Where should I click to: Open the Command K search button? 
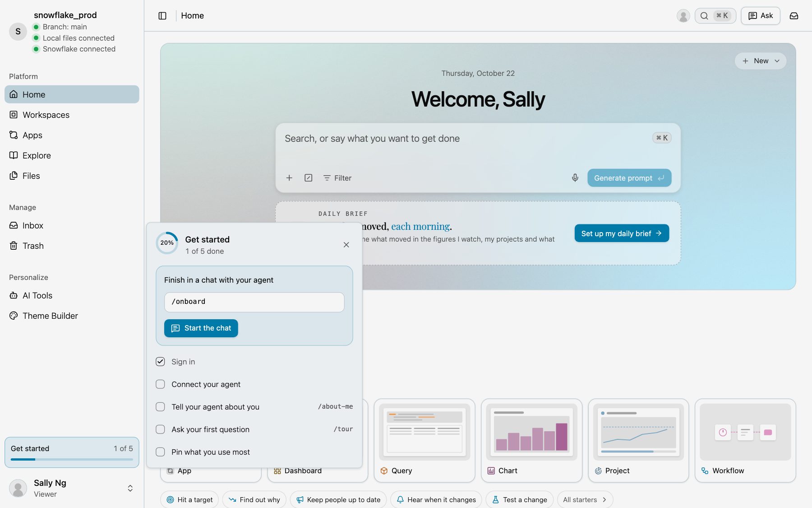point(715,16)
